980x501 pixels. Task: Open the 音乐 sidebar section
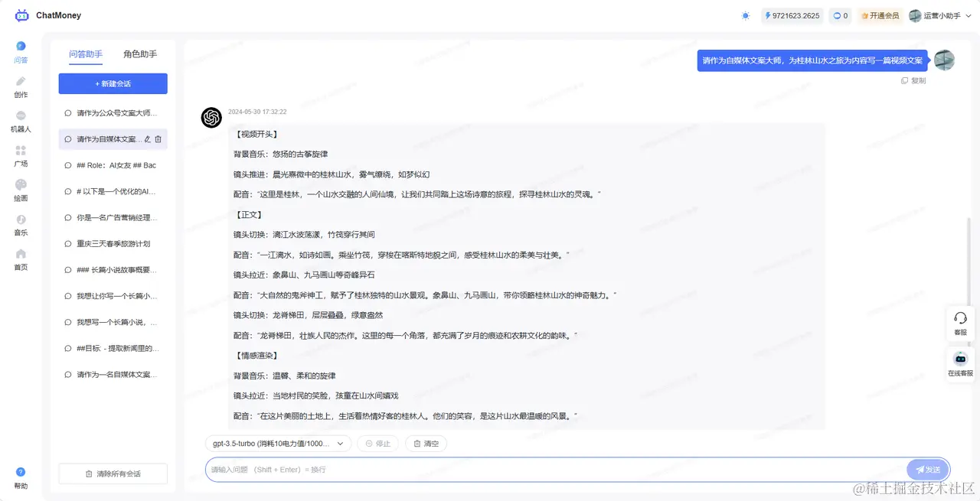point(21,225)
